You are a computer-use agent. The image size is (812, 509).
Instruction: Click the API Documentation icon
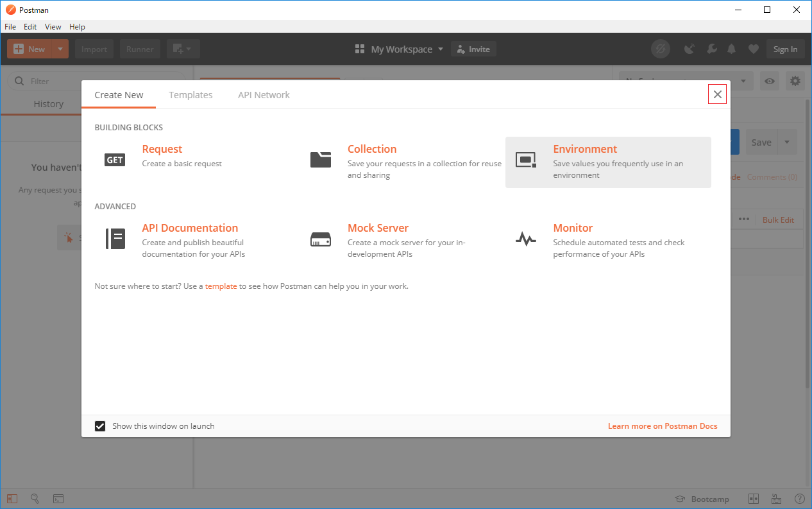pos(115,239)
